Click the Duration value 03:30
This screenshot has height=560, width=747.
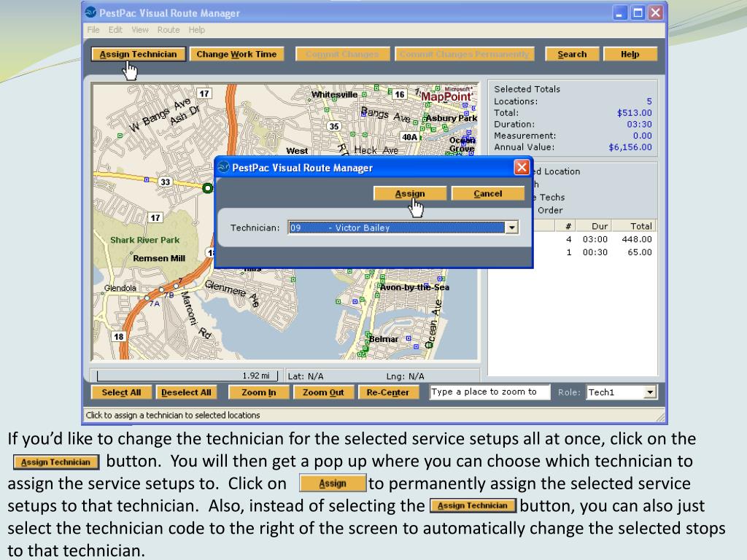pos(639,124)
